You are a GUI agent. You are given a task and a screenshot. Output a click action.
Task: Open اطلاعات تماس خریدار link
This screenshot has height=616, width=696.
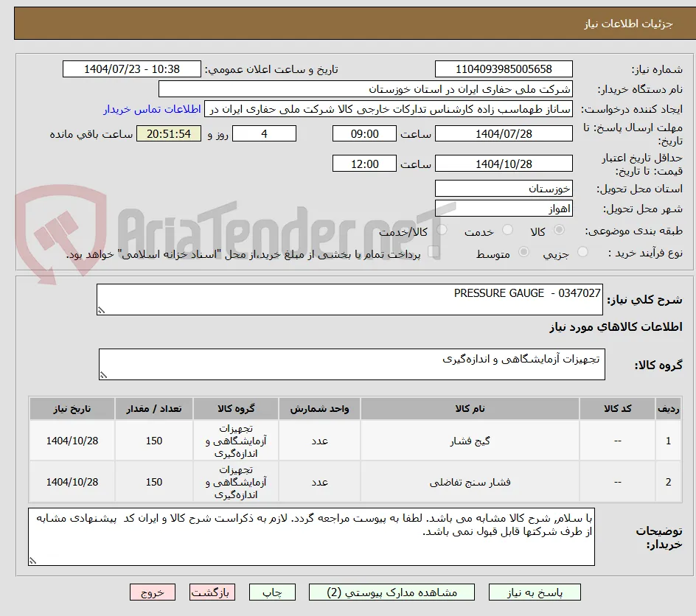(x=152, y=109)
